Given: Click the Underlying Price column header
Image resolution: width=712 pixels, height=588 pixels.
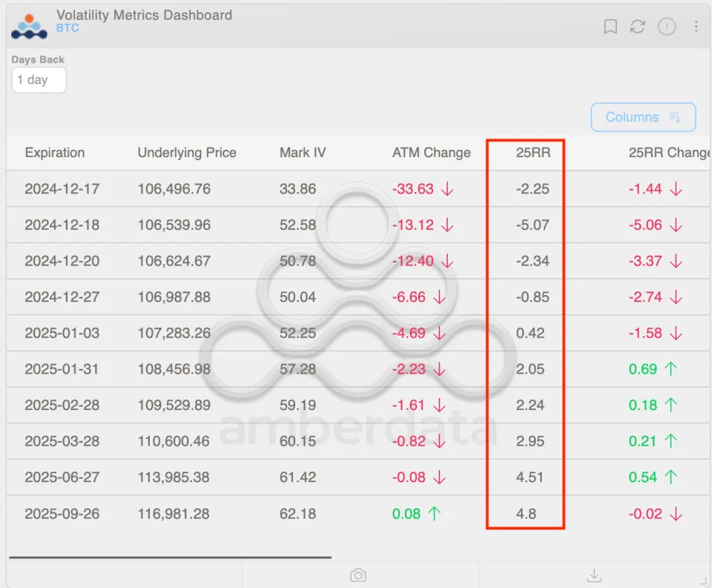Looking at the screenshot, I should click(187, 153).
